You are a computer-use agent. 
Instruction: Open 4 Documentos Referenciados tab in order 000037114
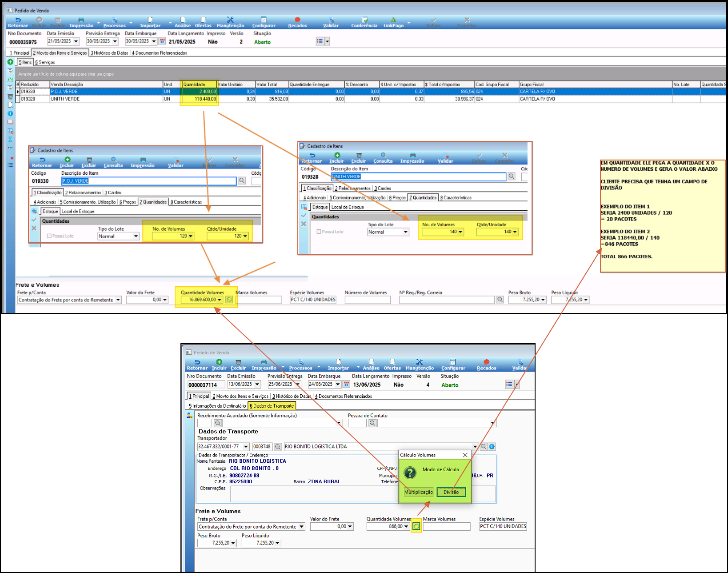click(x=343, y=396)
